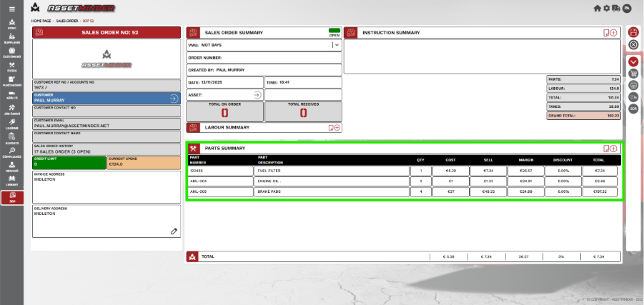Click the Asset field arrow icon
Image resolution: width=644 pixels, height=305 pixels.
point(257,95)
